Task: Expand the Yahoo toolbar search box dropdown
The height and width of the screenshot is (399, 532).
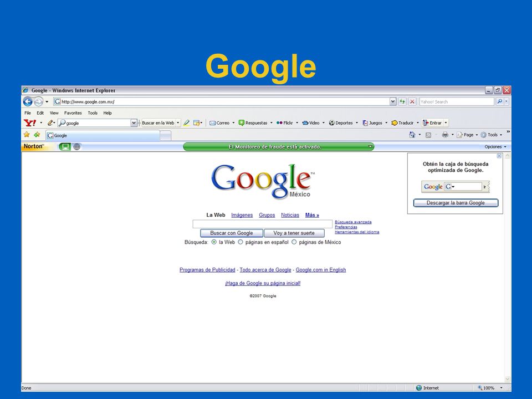Action: pyautogui.click(x=134, y=123)
